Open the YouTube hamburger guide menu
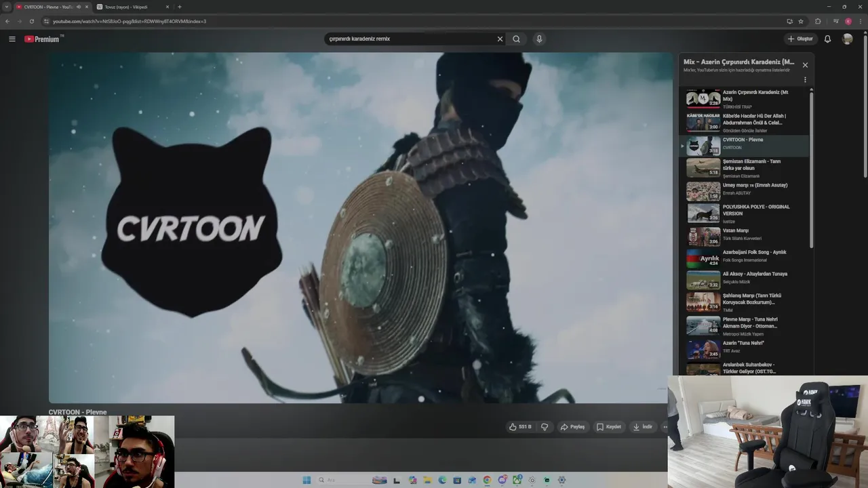This screenshot has height=488, width=868. pyautogui.click(x=12, y=39)
